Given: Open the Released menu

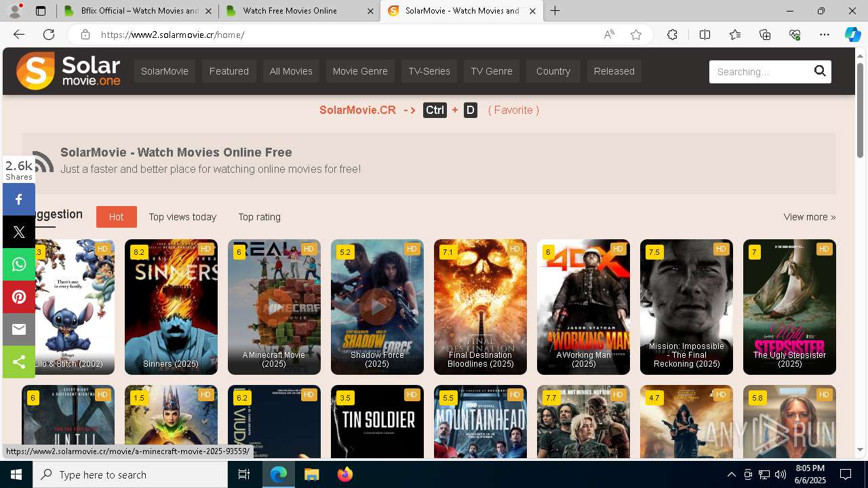Looking at the screenshot, I should tap(614, 71).
